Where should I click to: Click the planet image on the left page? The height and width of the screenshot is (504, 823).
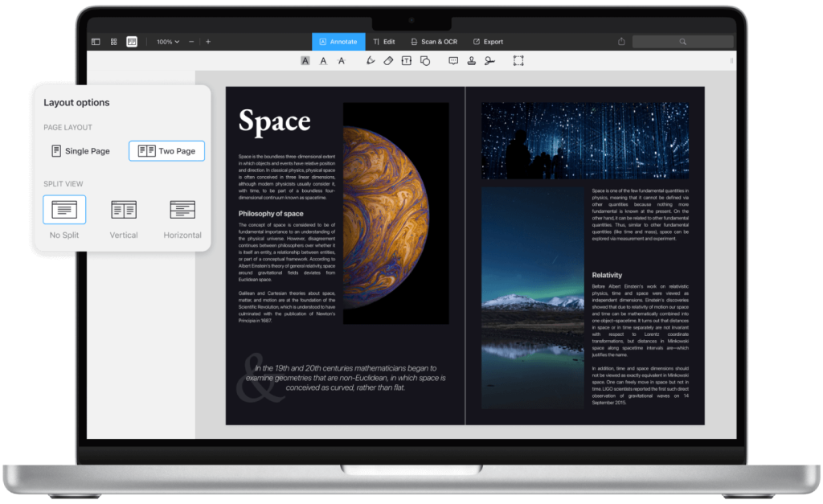tap(395, 213)
